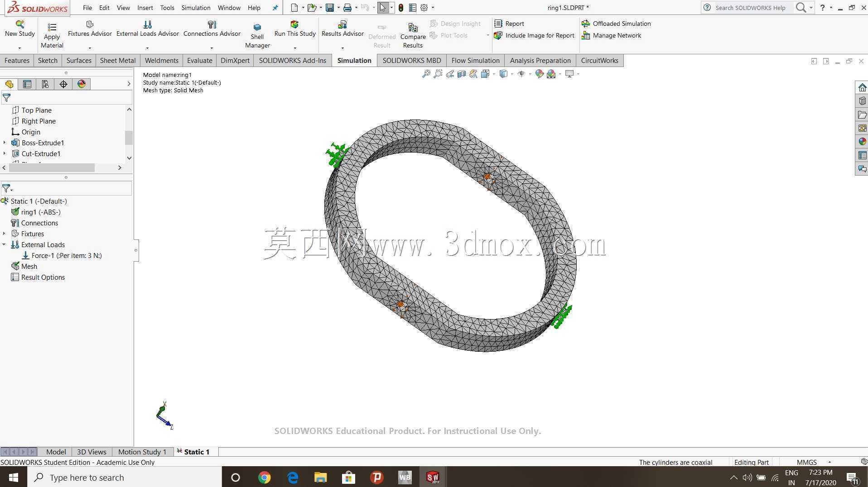Launch the Fixtures Advisor

point(90,29)
